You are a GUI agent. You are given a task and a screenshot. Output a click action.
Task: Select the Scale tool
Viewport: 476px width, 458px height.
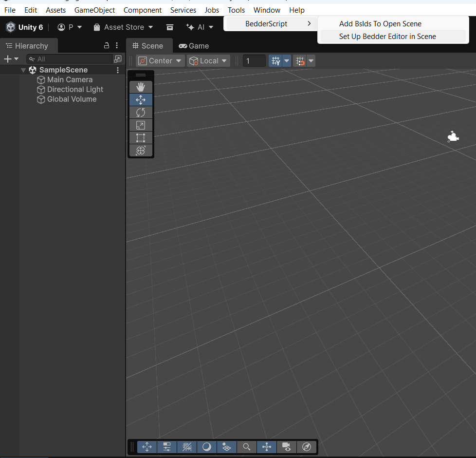[x=141, y=125]
